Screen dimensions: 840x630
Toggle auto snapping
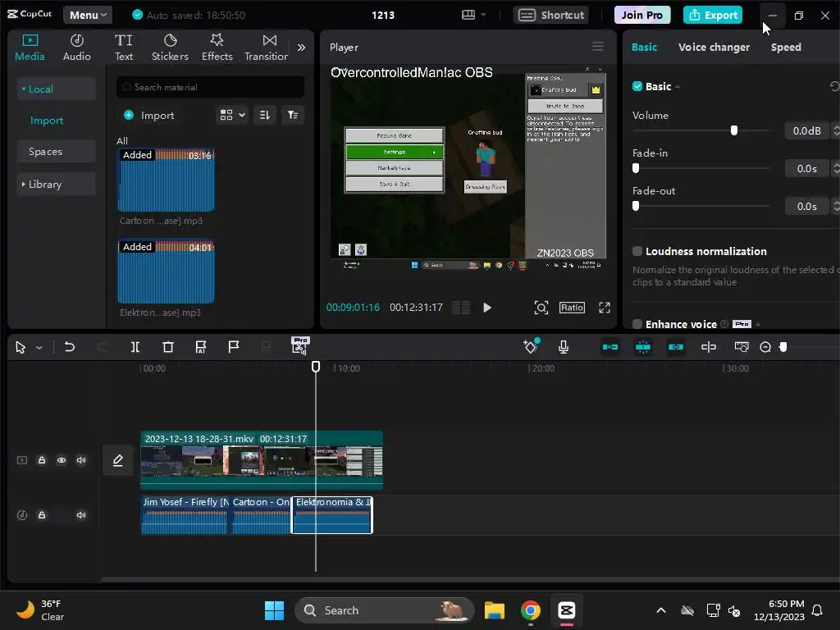643,347
